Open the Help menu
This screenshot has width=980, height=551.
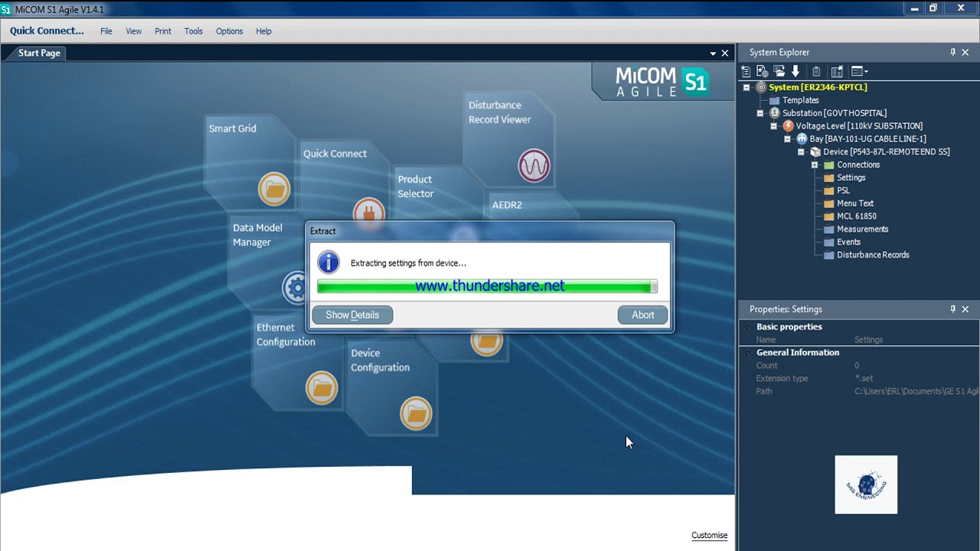tap(263, 31)
